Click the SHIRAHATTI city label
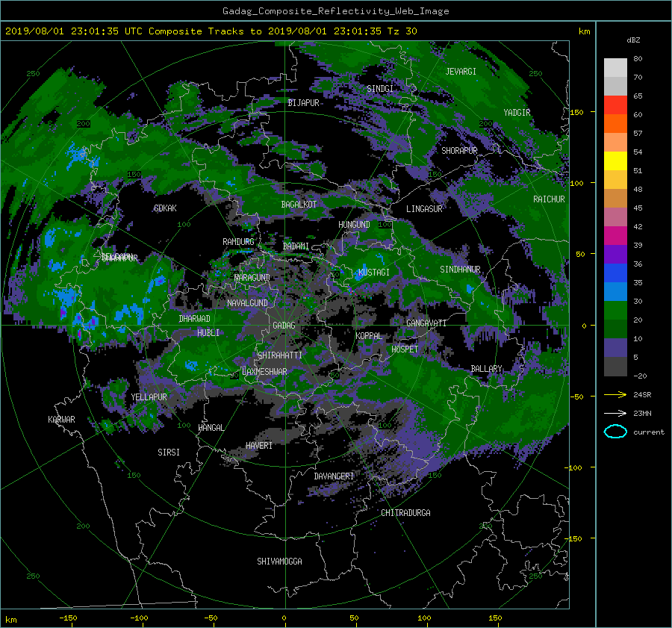672x628 pixels. (280, 355)
